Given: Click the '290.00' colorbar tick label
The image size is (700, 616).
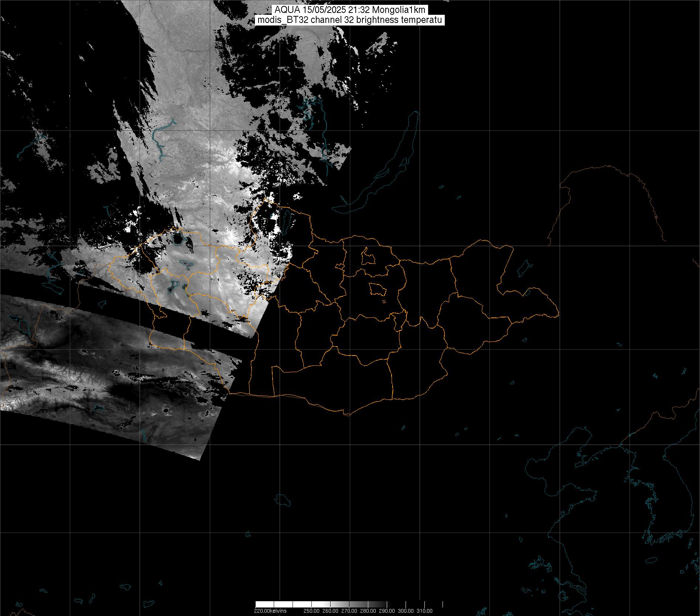Looking at the screenshot, I should point(387,610).
